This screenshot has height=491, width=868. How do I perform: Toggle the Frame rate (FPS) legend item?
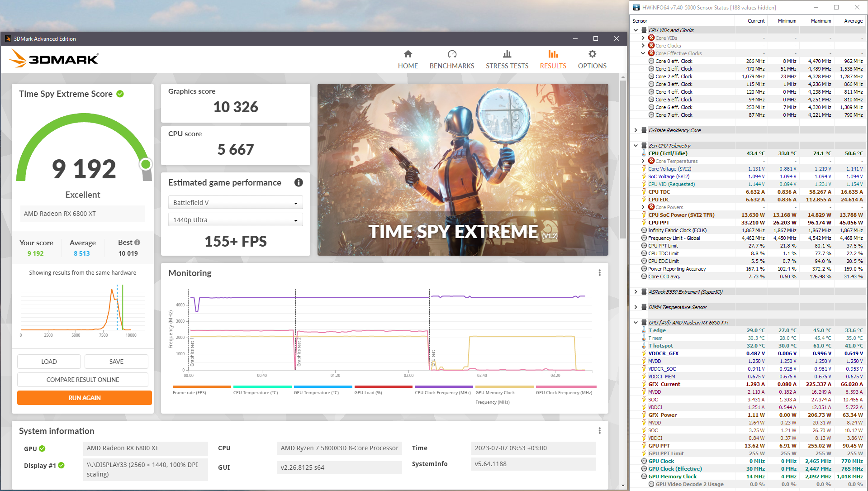pos(201,390)
